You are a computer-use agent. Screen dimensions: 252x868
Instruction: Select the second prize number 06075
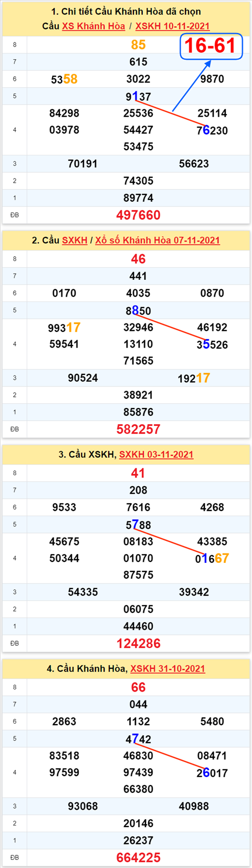[139, 610]
